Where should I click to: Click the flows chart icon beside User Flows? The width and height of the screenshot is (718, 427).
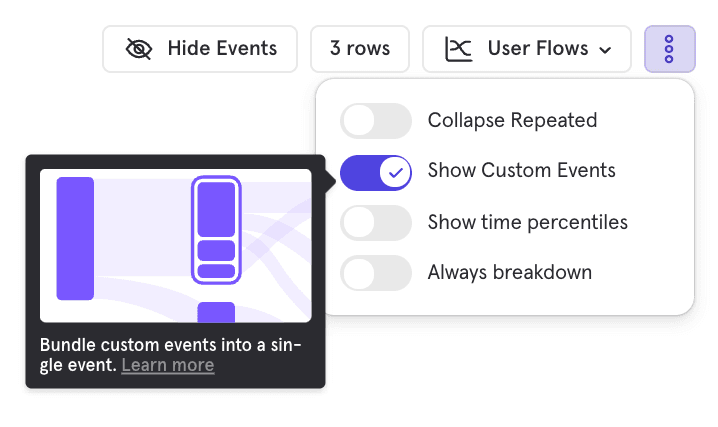point(459,48)
